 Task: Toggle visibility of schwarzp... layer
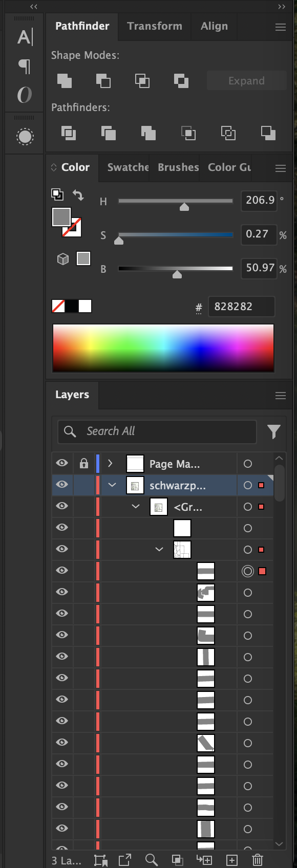[x=62, y=485]
